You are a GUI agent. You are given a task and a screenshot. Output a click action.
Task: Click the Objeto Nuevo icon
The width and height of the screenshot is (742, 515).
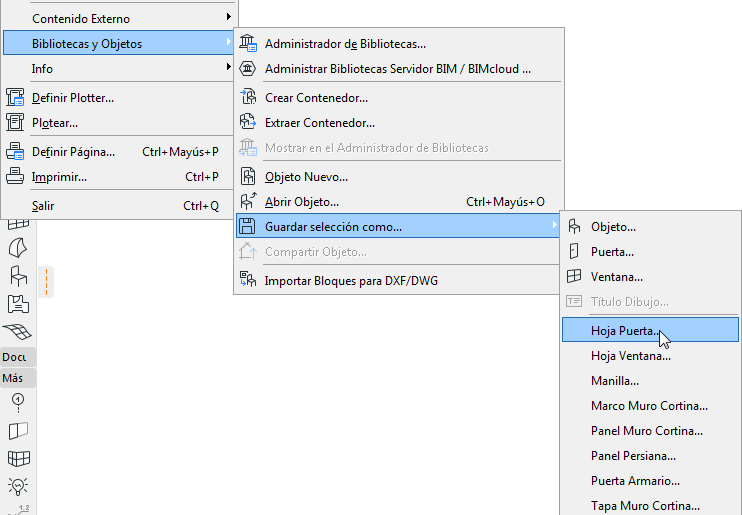coord(247,176)
